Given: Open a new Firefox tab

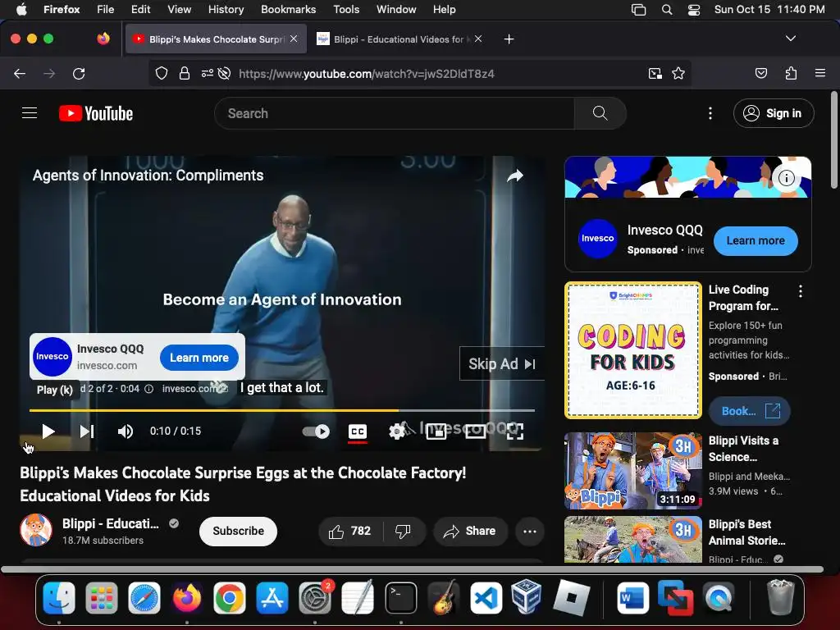Looking at the screenshot, I should point(509,39).
